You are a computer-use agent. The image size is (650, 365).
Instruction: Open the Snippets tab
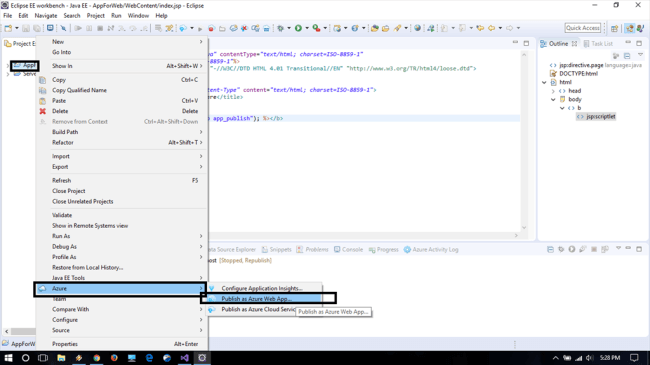[x=276, y=250]
